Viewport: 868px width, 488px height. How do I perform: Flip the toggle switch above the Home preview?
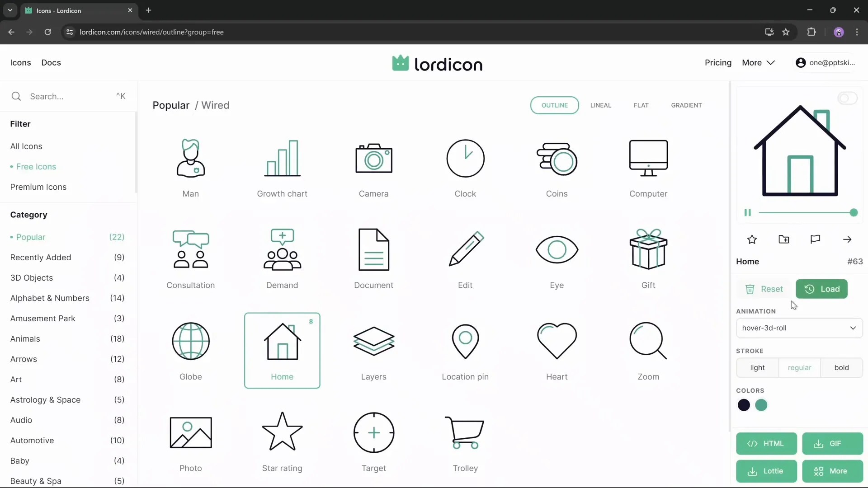[847, 98]
